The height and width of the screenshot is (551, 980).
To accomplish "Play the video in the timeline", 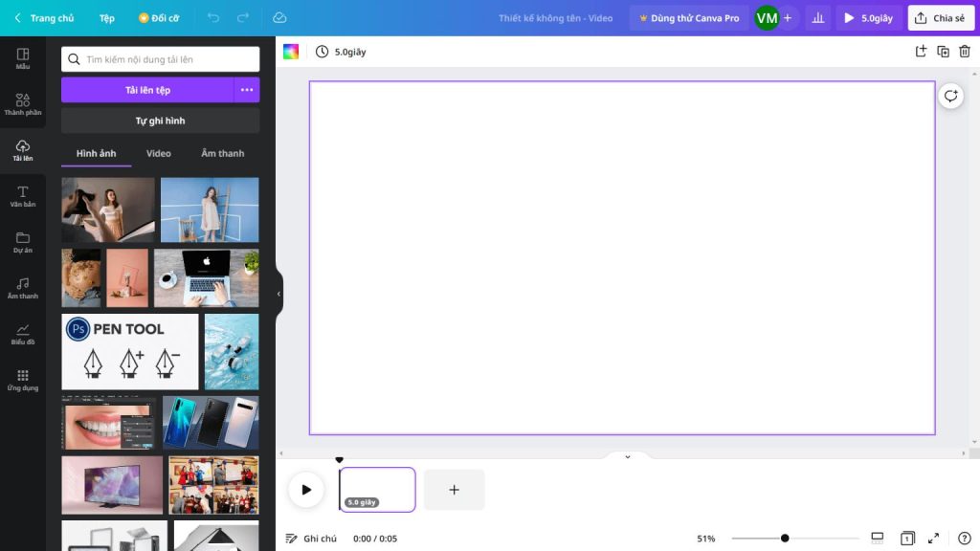I will 306,490.
